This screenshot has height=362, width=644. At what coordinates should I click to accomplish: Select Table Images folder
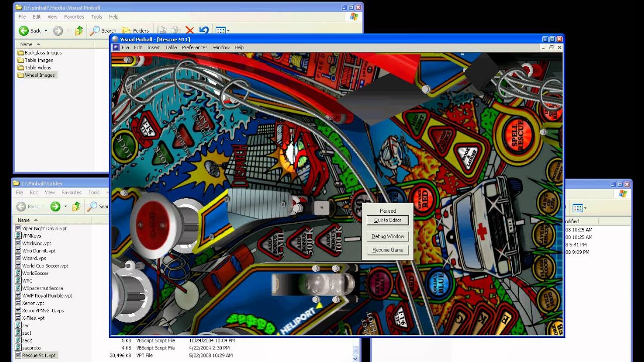(x=35, y=60)
